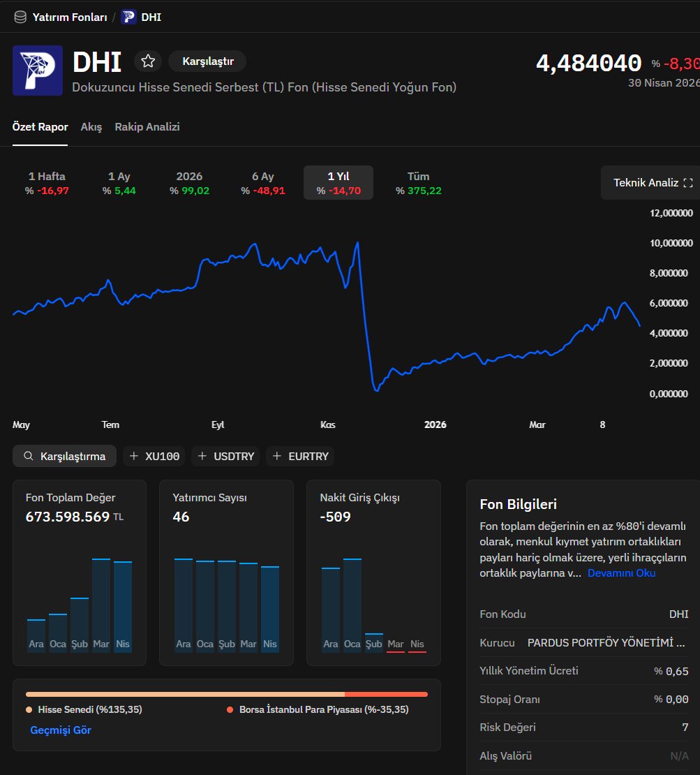Screen dimensions: 700x775
Task: Click the Şub bar in Nakit Giriş Çıkışı
Action: (374, 642)
